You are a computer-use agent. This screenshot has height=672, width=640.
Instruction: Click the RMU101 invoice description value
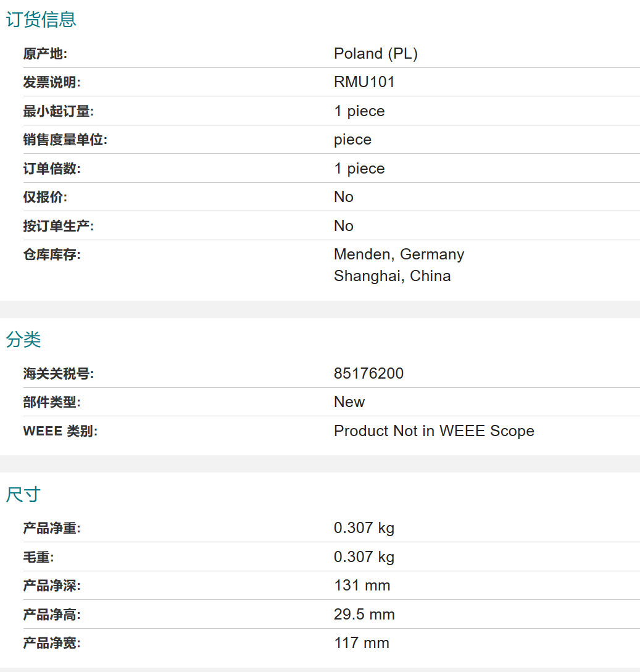(364, 82)
